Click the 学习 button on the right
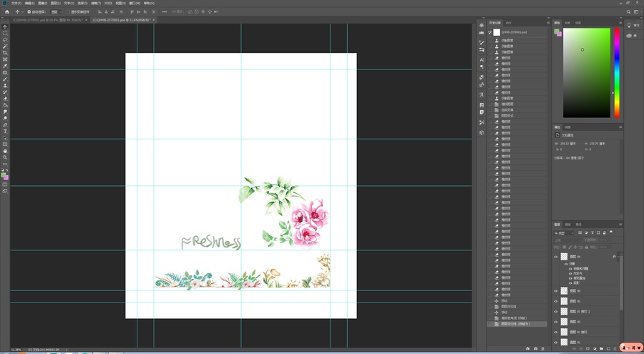This screenshot has height=354, width=644. tap(634, 26)
